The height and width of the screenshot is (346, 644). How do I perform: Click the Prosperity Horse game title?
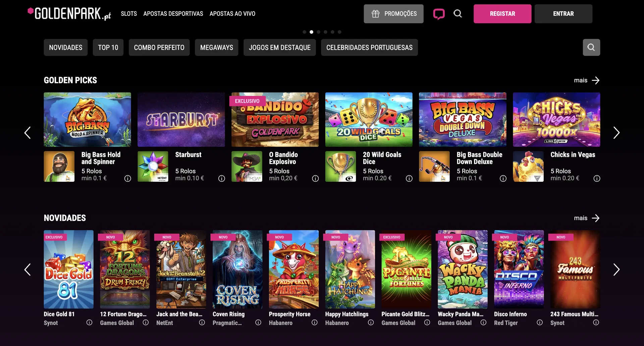click(x=289, y=314)
